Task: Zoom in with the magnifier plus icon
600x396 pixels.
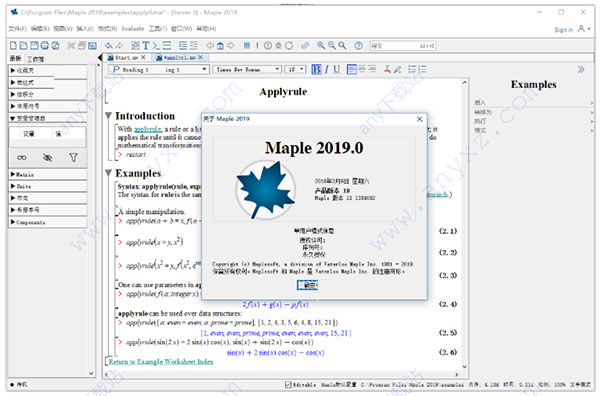Action: [x=321, y=46]
